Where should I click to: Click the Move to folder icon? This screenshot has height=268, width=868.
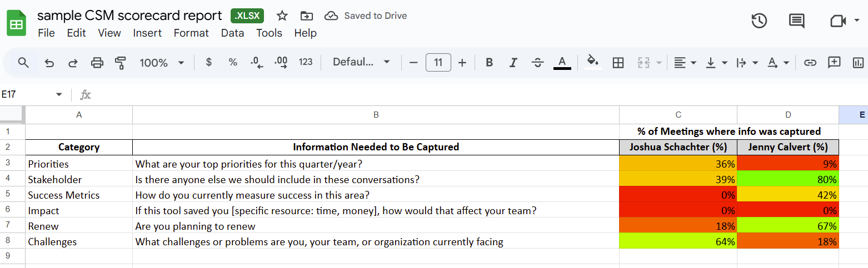pos(306,16)
